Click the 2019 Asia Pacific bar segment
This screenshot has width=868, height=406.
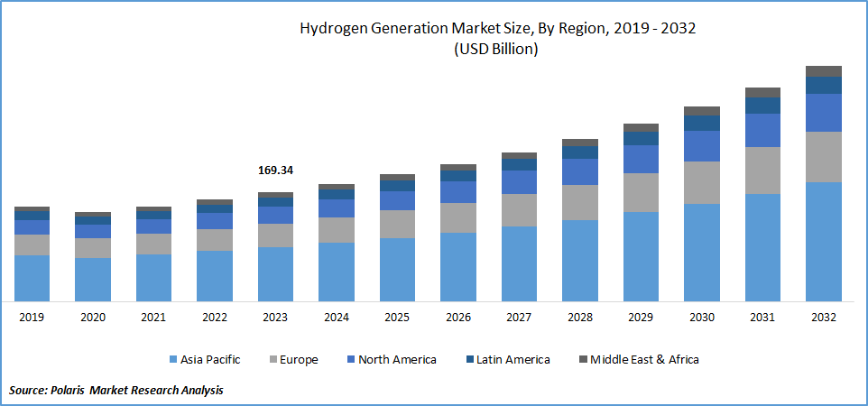[x=32, y=279]
